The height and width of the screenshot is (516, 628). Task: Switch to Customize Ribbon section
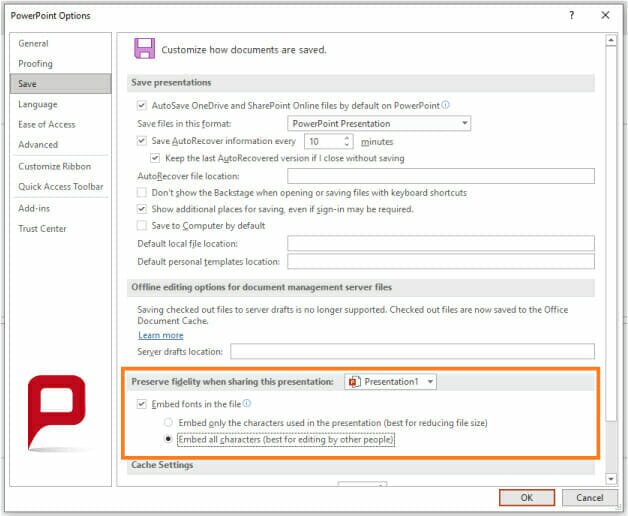tap(54, 166)
